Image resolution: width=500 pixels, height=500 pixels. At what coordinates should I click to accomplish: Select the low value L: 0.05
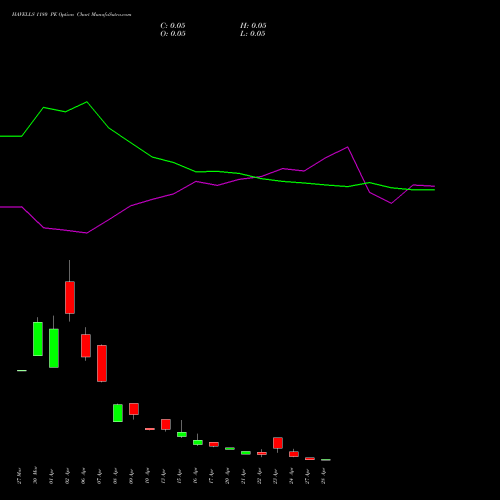[253, 34]
